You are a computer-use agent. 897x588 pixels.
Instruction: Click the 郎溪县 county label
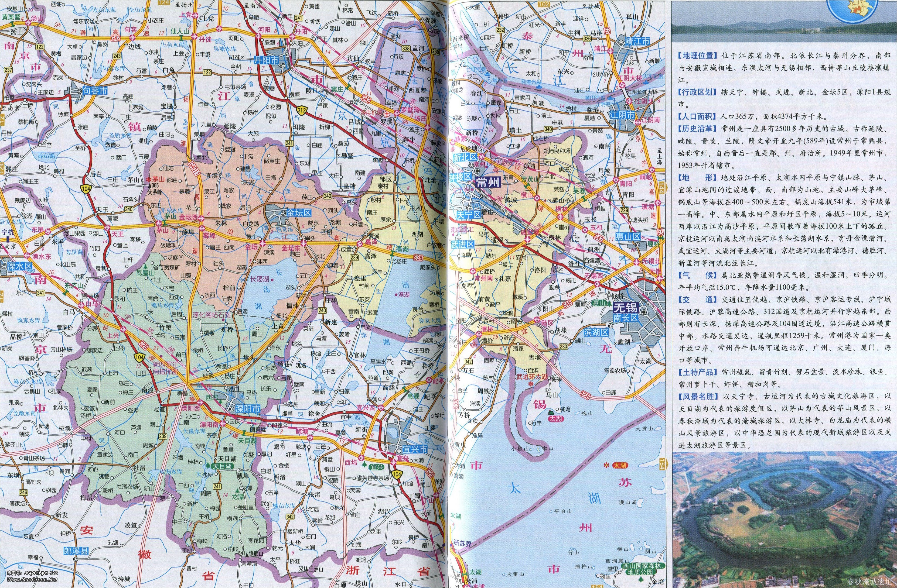tap(76, 551)
